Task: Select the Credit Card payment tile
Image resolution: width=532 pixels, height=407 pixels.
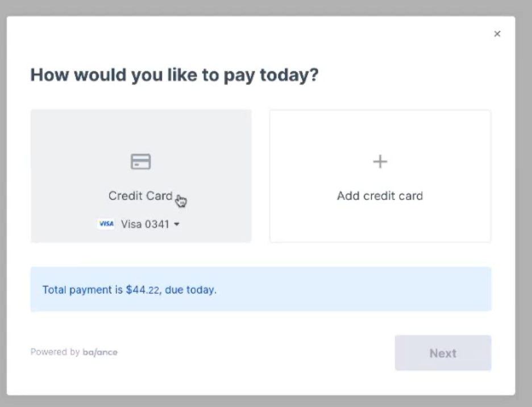Action: coord(141,176)
